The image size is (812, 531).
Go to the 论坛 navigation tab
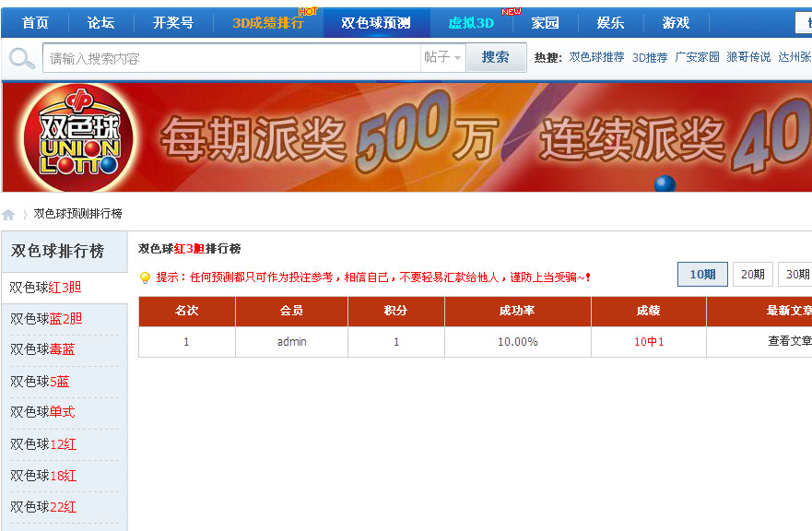tap(100, 23)
